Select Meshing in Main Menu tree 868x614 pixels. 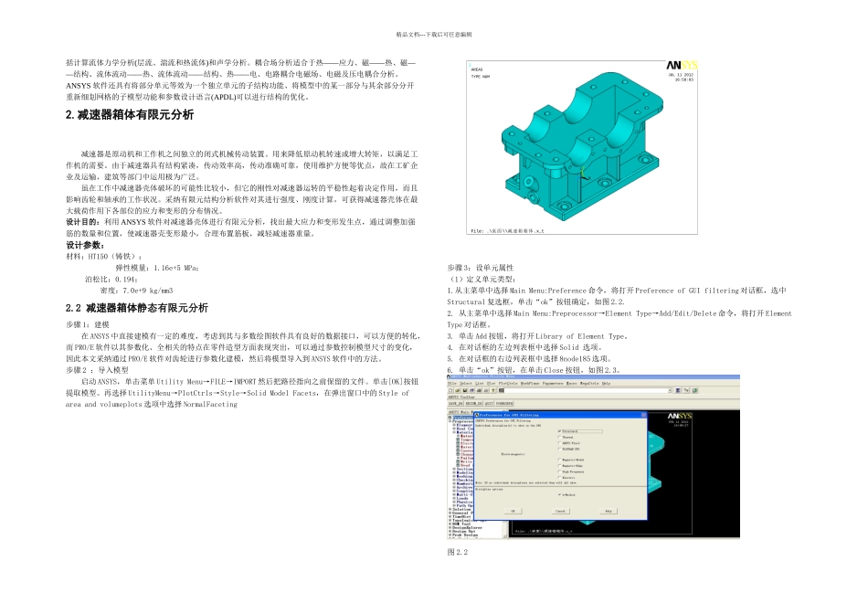[464, 476]
